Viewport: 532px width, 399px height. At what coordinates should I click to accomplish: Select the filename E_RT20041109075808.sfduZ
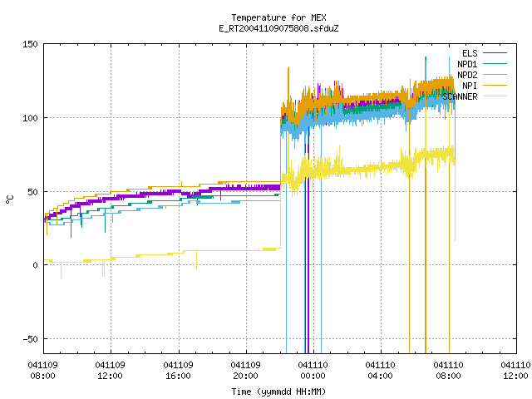pos(278,28)
